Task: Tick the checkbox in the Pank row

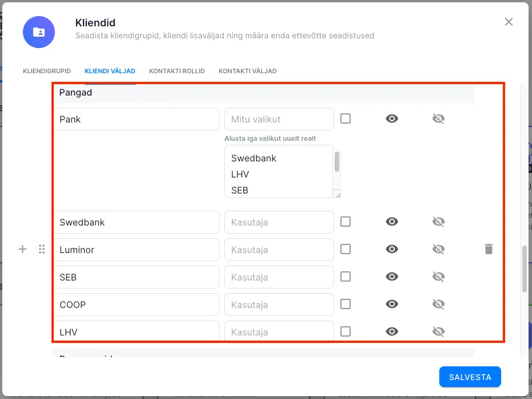Action: pyautogui.click(x=346, y=118)
